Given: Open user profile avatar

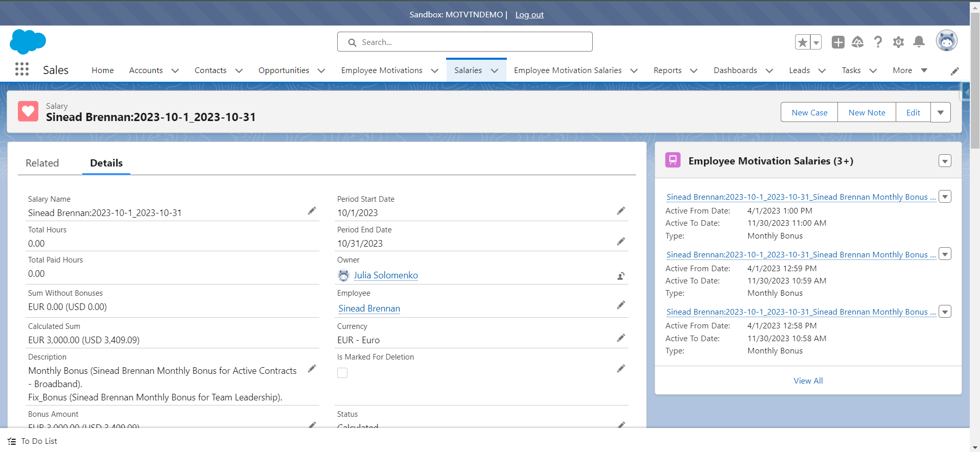Looking at the screenshot, I should point(946,41).
